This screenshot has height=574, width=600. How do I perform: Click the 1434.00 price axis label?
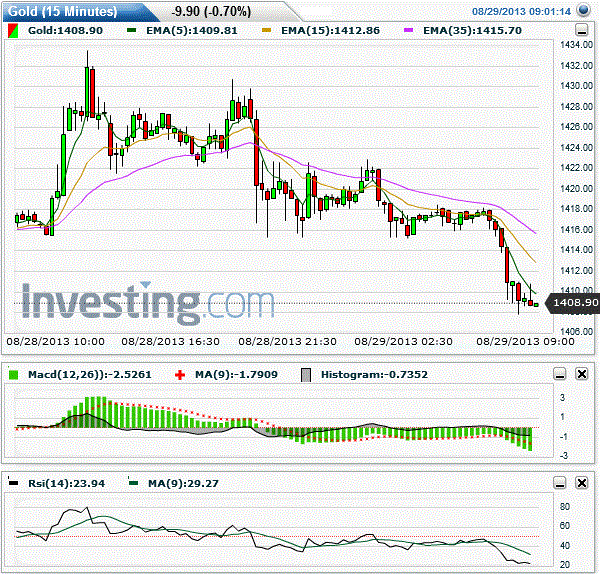577,45
